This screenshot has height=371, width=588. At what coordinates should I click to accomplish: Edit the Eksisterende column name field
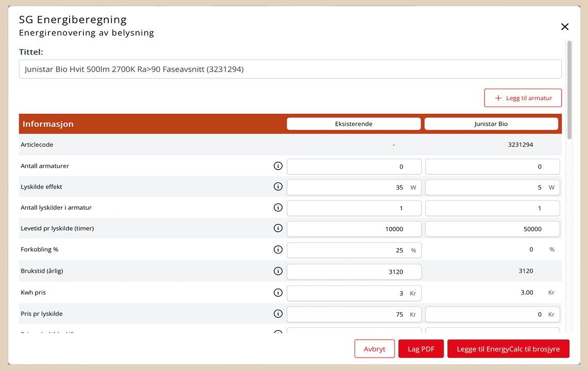click(354, 124)
